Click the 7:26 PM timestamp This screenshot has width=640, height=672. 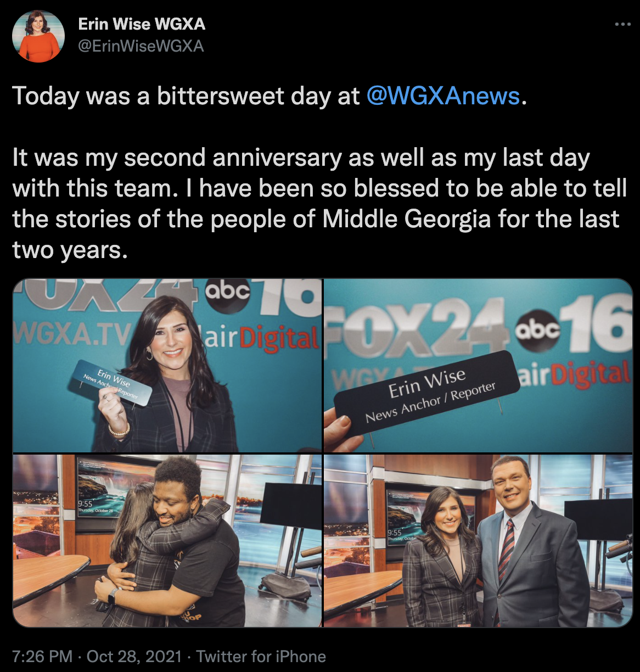42,657
